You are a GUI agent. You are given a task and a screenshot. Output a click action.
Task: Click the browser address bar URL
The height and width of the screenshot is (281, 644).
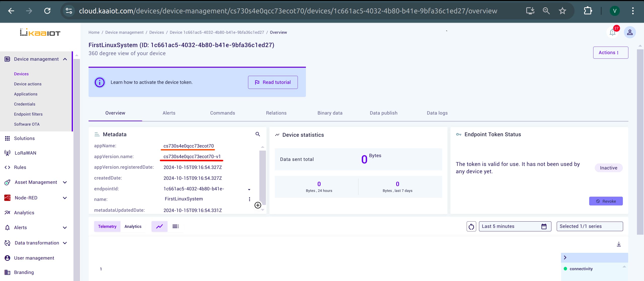point(288,11)
